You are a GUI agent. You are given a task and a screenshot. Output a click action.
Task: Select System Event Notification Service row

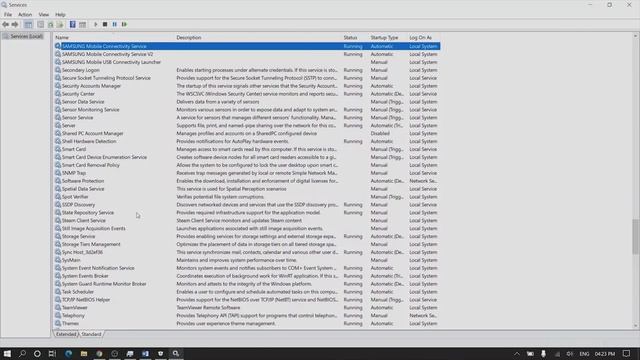point(247,268)
